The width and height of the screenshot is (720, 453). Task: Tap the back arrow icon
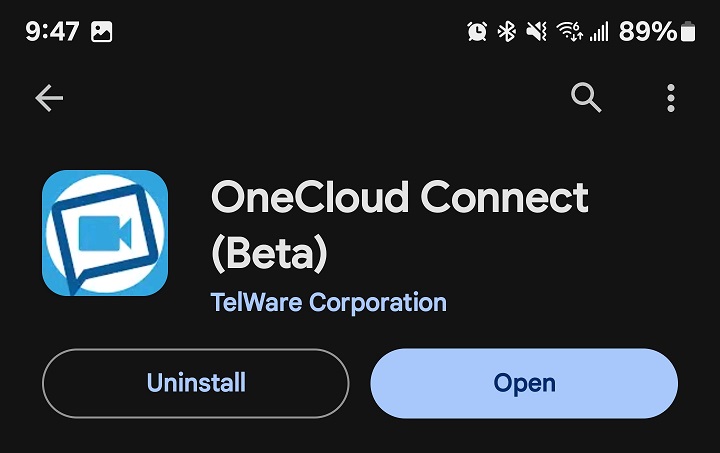49,98
